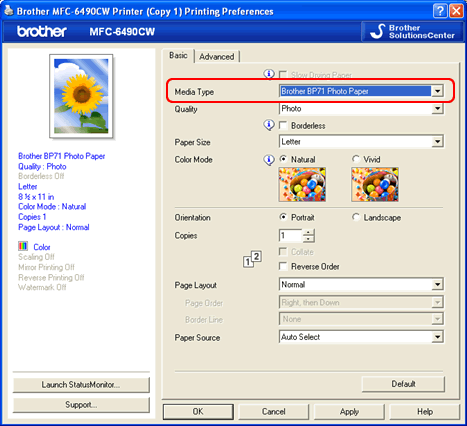Click the Color rainbow icon in summary
Screen dimensions: 467x426
[23, 246]
